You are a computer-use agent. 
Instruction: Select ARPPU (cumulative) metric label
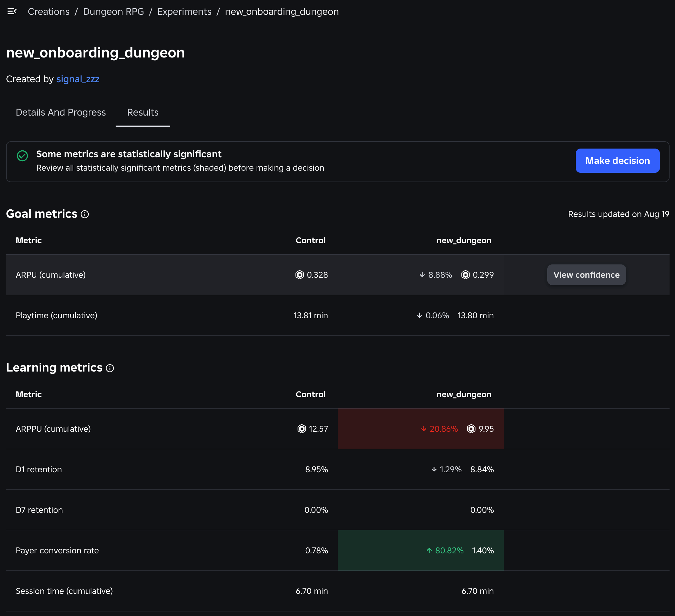pos(53,429)
